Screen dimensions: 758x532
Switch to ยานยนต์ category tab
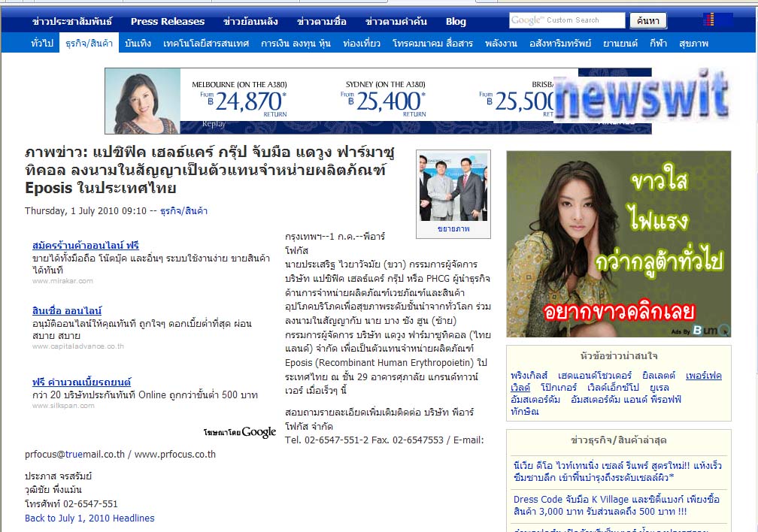[620, 44]
